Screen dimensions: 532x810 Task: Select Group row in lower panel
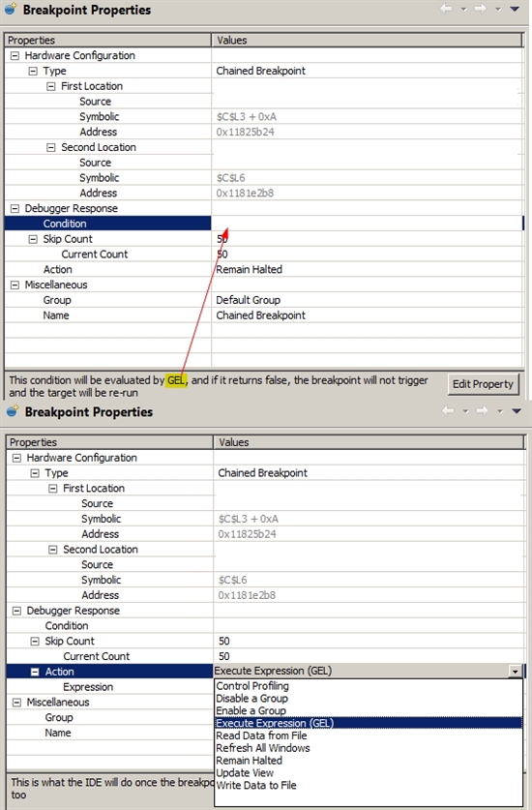(x=110, y=718)
